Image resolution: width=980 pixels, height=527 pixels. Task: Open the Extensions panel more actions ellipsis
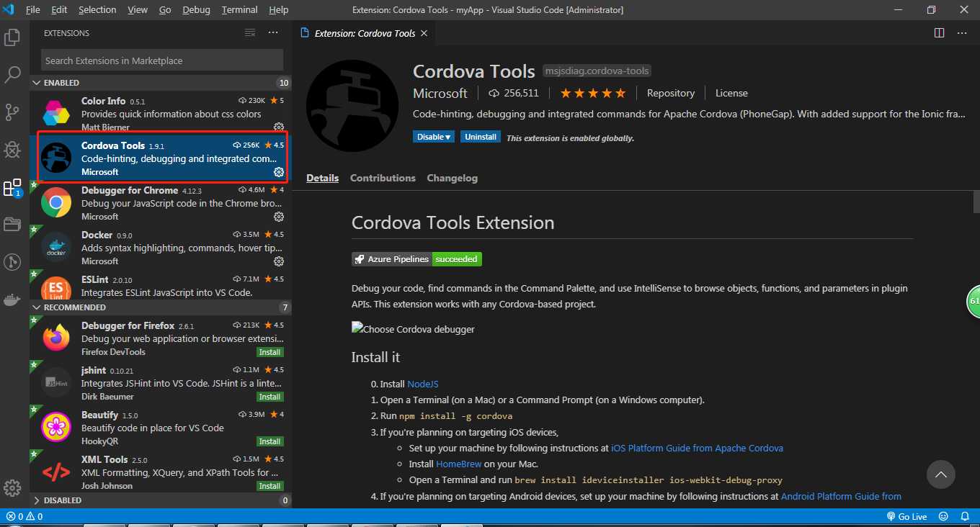click(273, 33)
